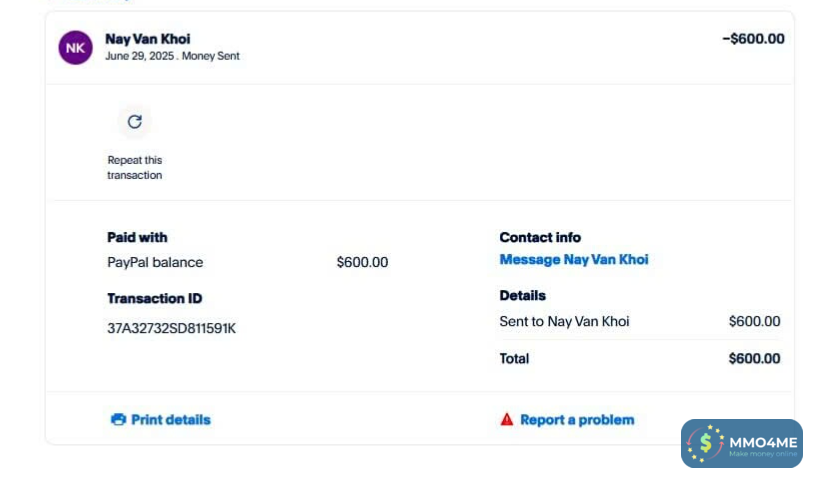Click the purple NK avatar circle

click(76, 47)
